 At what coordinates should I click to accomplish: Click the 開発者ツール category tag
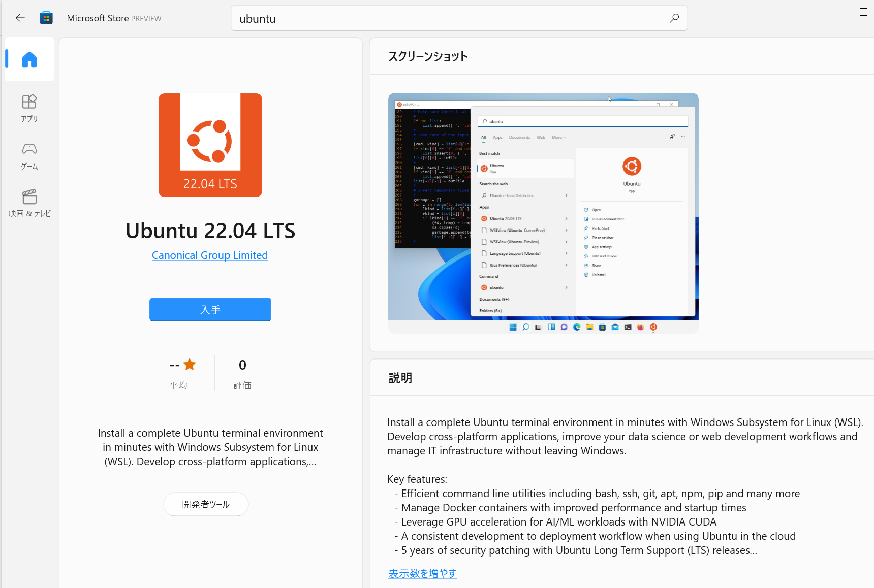(x=206, y=504)
